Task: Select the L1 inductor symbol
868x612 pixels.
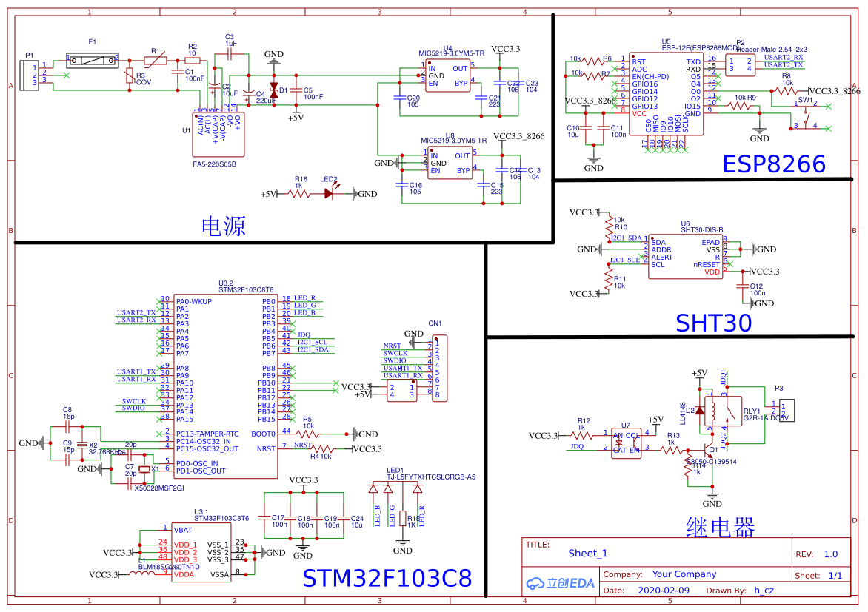Action: 142,574
